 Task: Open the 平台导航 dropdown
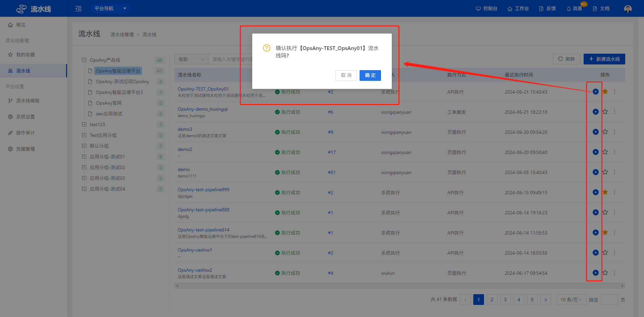click(x=110, y=8)
